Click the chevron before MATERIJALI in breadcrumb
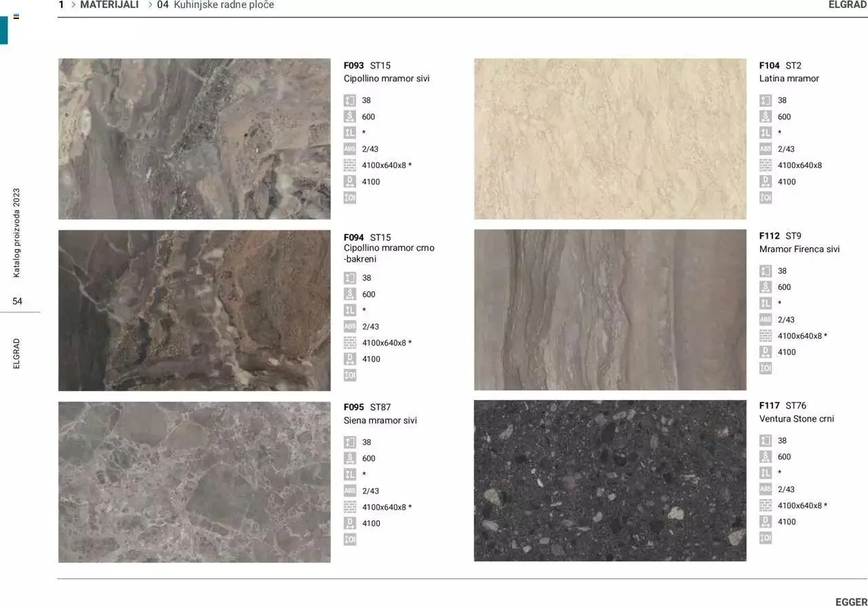868x606 pixels. click(73, 5)
